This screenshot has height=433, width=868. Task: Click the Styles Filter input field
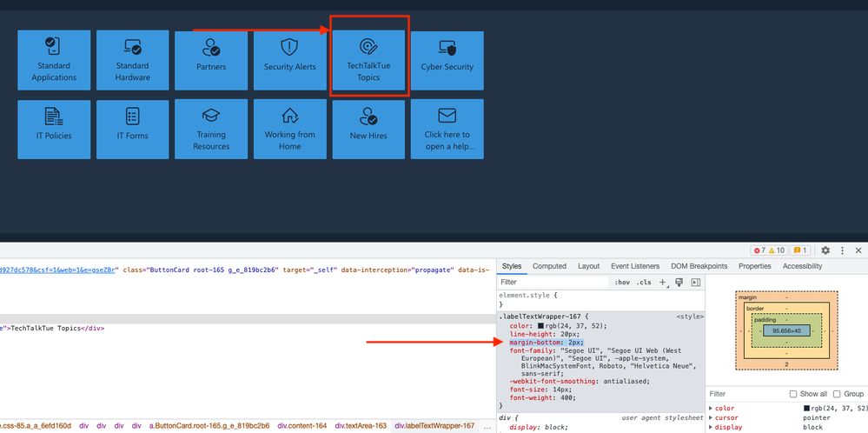coord(553,283)
